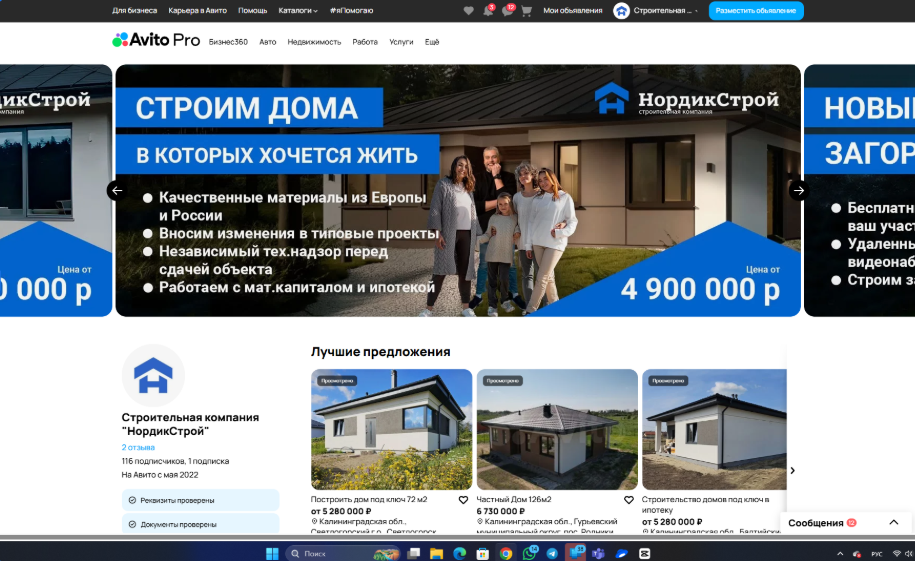Open Microsoft Teams from taskbar

[x=598, y=553]
